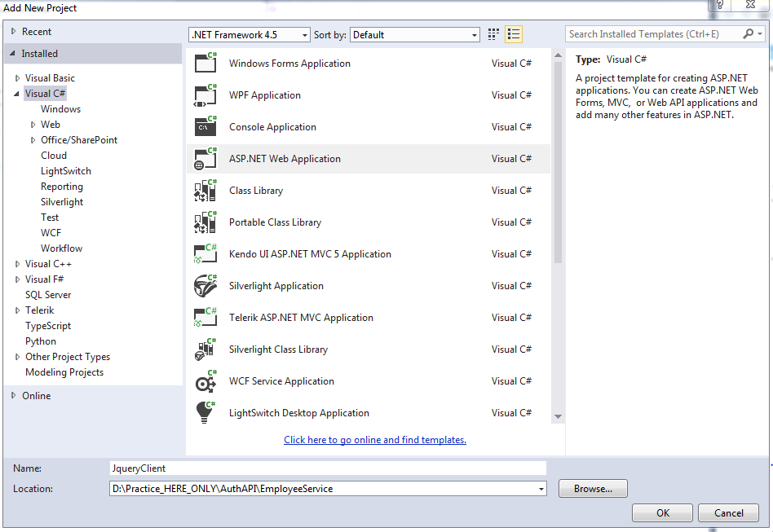Select the Test category
773x532 pixels.
point(50,218)
